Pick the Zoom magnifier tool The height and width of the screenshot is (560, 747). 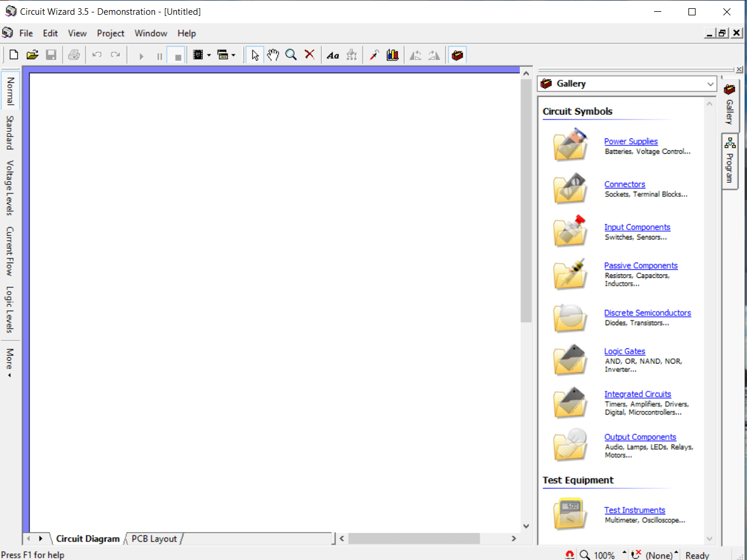(x=291, y=54)
